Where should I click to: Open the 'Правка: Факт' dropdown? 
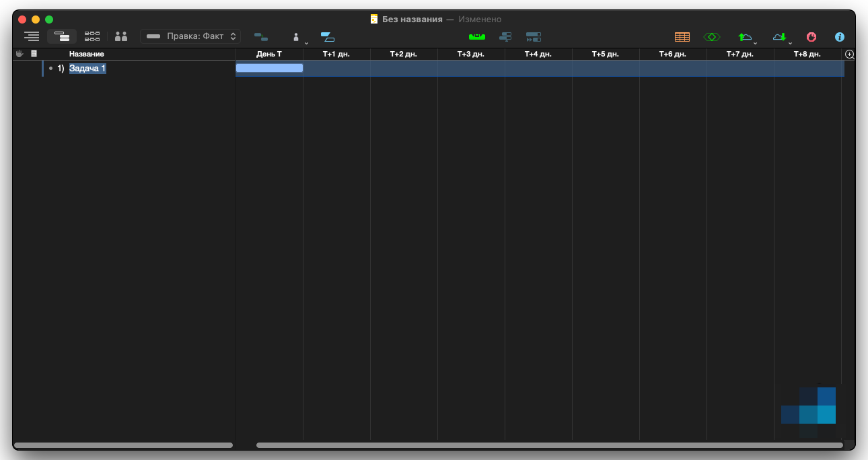(x=190, y=36)
